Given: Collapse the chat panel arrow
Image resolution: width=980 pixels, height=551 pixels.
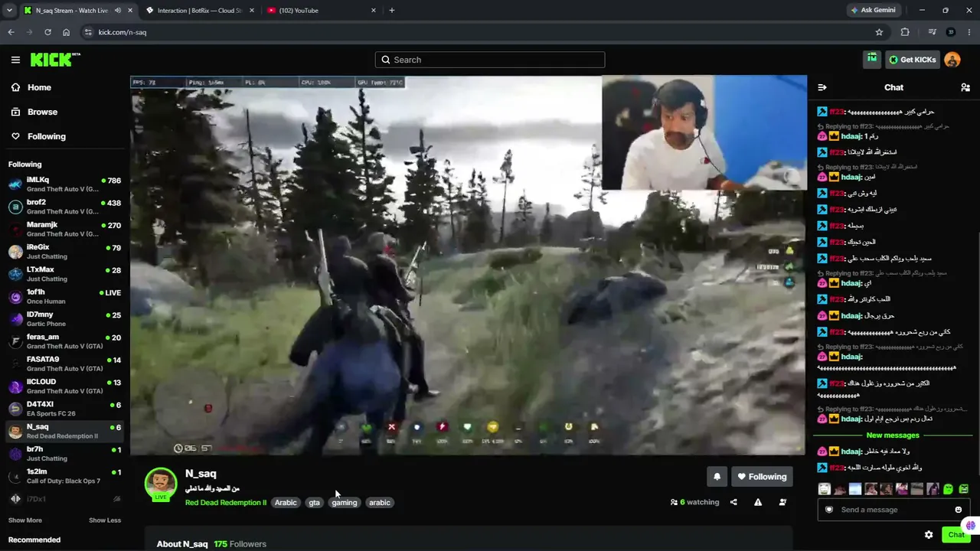Looking at the screenshot, I should (x=822, y=87).
